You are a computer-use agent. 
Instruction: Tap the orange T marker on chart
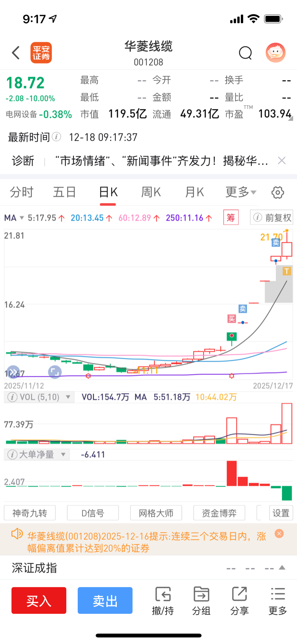tap(287, 271)
